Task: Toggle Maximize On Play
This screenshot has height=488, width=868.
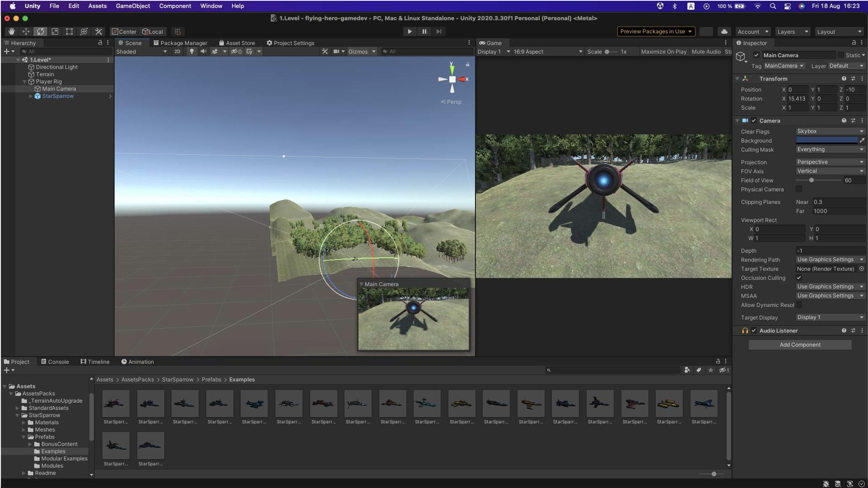Action: (664, 51)
